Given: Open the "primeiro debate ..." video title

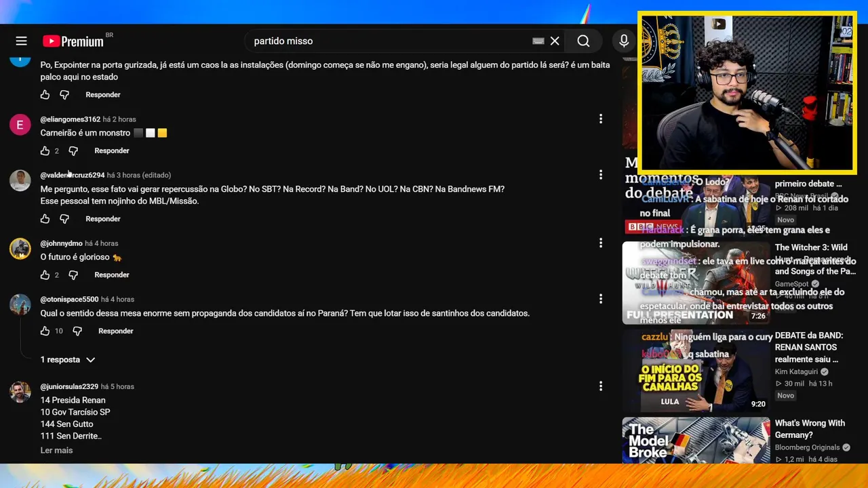Looking at the screenshot, I should 808,184.
